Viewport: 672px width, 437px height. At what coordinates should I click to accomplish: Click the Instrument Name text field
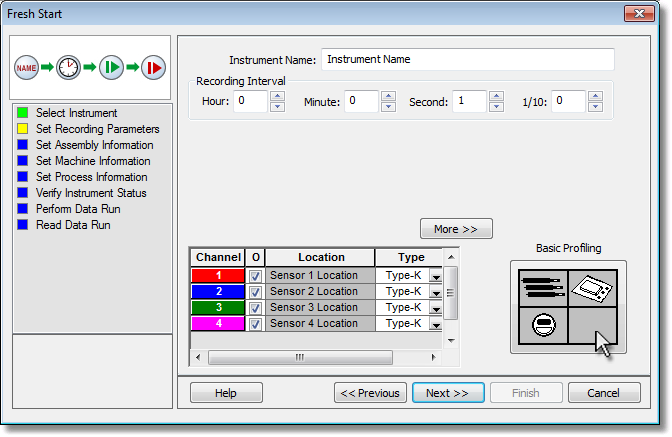pos(468,59)
